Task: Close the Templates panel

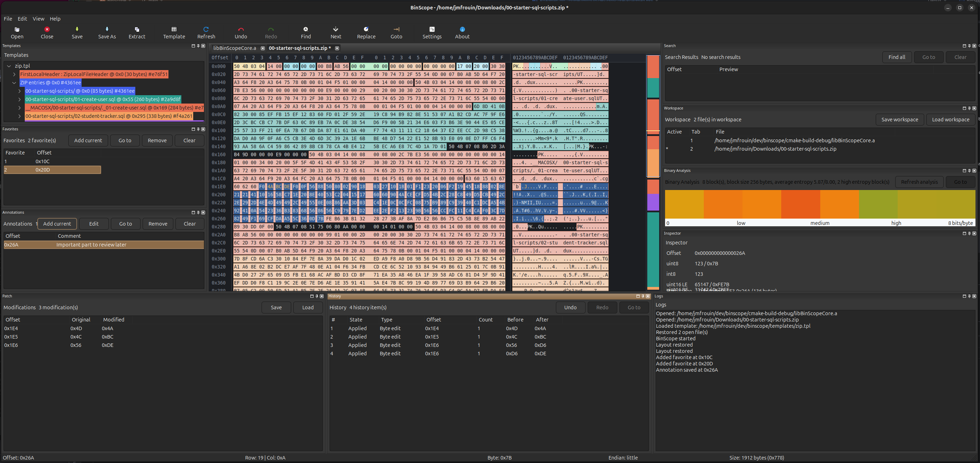Action: coord(203,46)
